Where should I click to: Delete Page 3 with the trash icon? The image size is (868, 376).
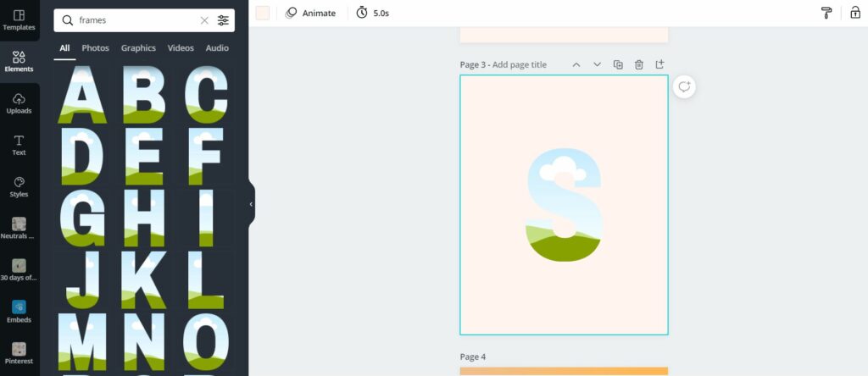(639, 64)
